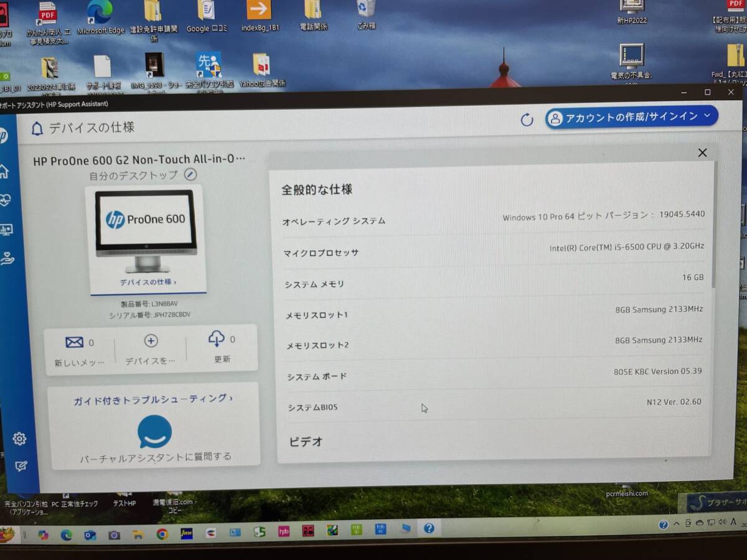Select the 805E KBC Version 05.39 value

pos(657,371)
